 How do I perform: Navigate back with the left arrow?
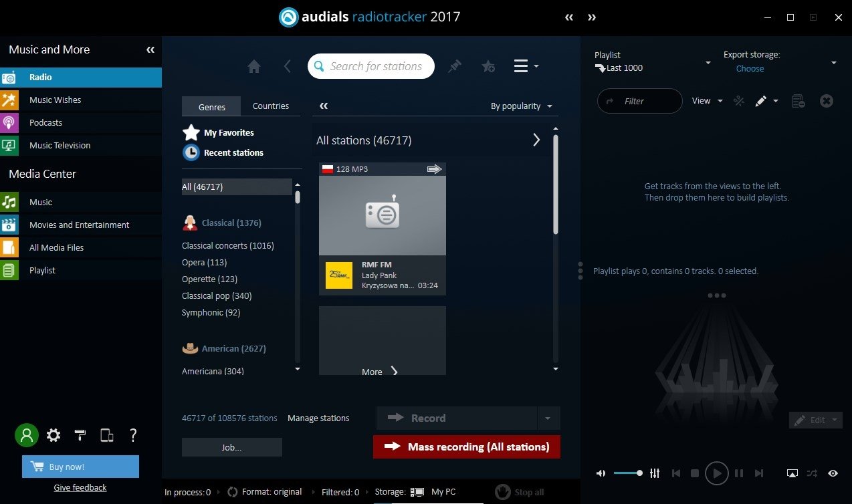[288, 66]
